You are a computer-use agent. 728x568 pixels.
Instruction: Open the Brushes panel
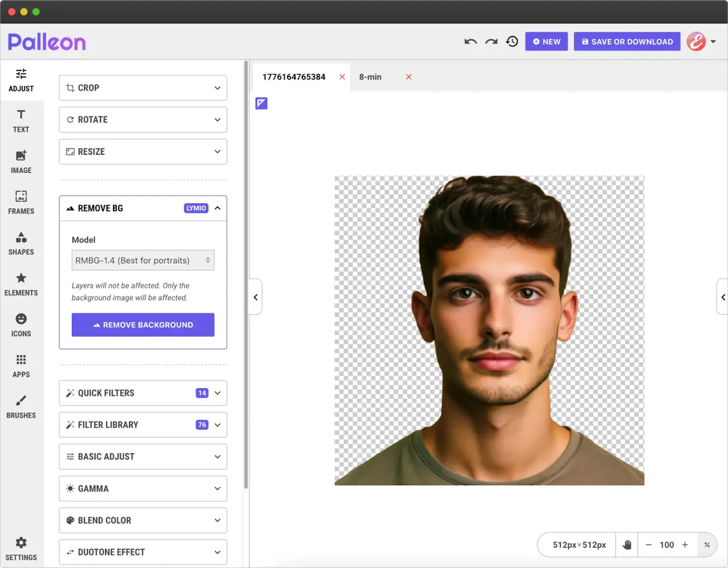[21, 407]
